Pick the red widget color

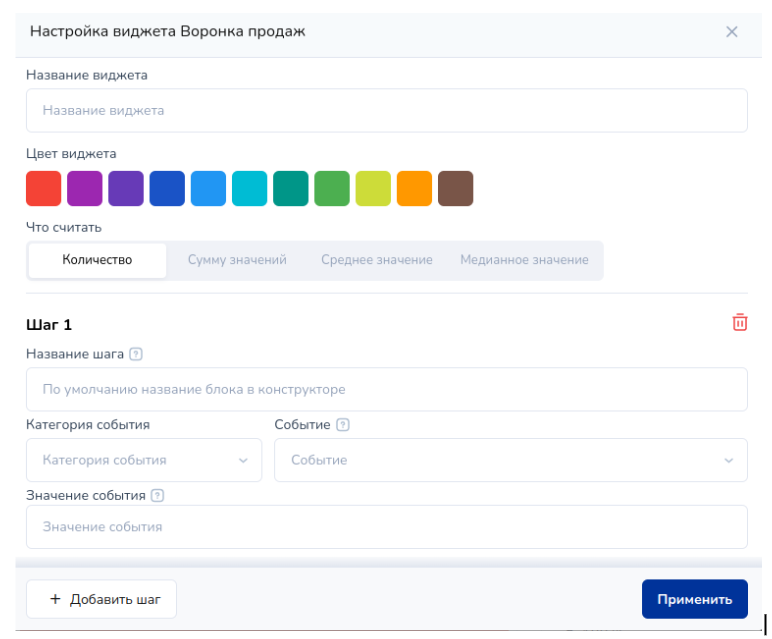tap(44, 188)
